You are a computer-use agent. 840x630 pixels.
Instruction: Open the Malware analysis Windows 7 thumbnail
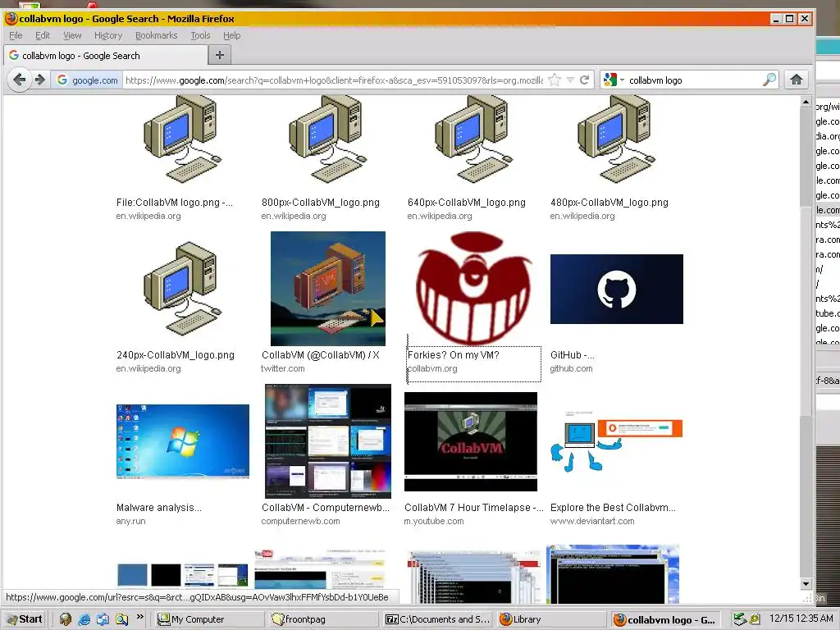183,441
